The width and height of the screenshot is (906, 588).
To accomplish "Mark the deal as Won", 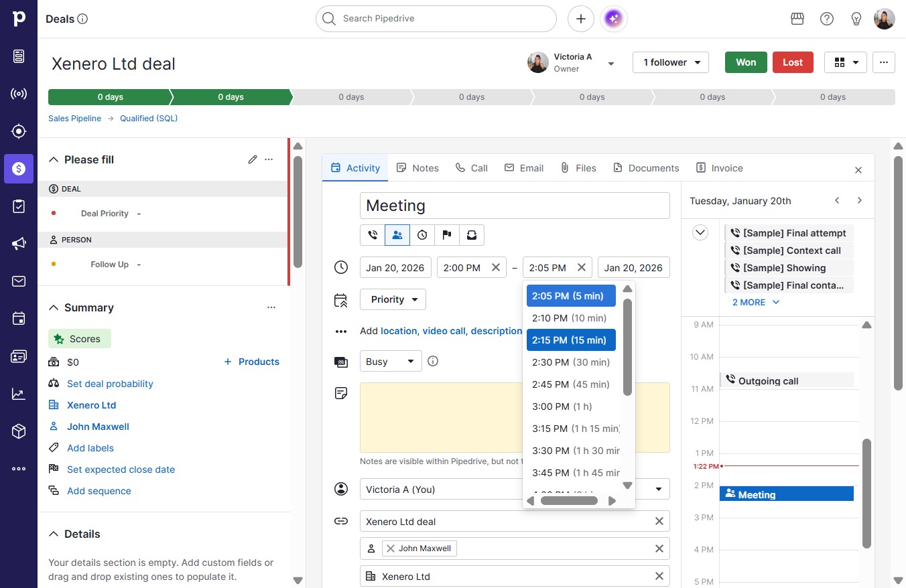I will (746, 62).
